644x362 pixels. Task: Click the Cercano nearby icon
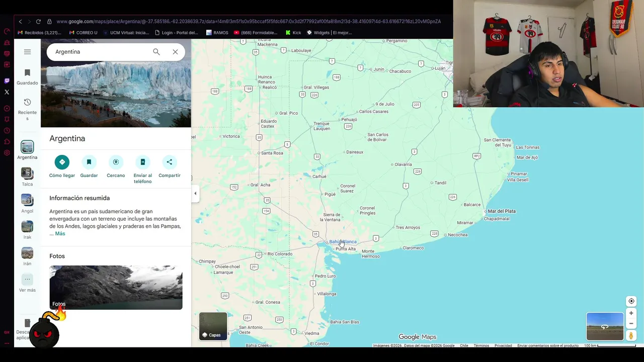coord(116,162)
